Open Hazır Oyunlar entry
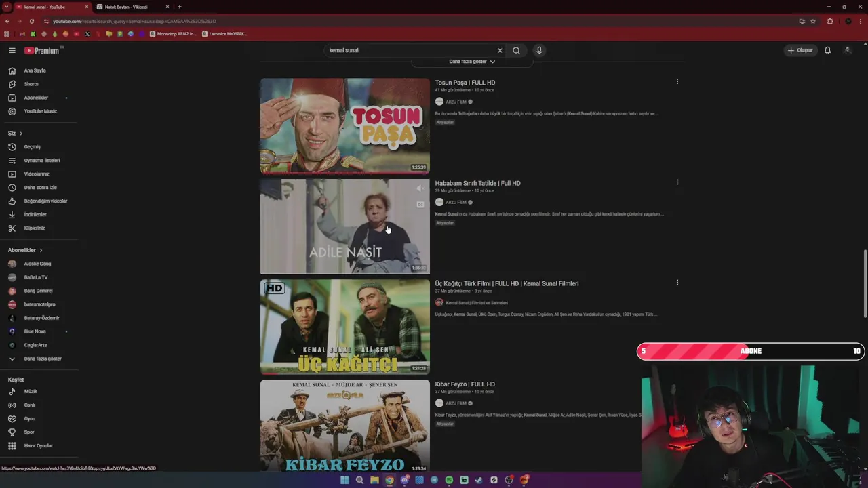Screen dimensions: 868x488 tap(39, 446)
